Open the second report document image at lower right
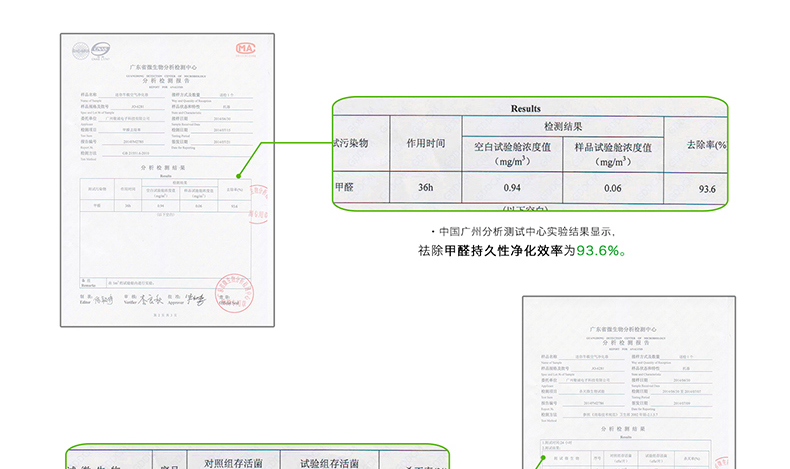790x469 pixels. click(629, 383)
